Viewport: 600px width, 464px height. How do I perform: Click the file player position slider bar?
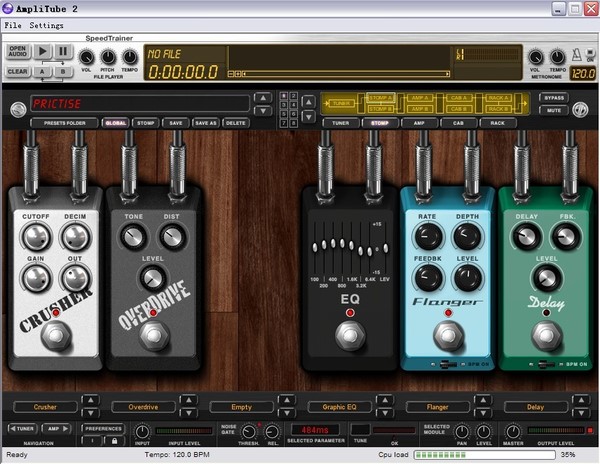click(346, 74)
